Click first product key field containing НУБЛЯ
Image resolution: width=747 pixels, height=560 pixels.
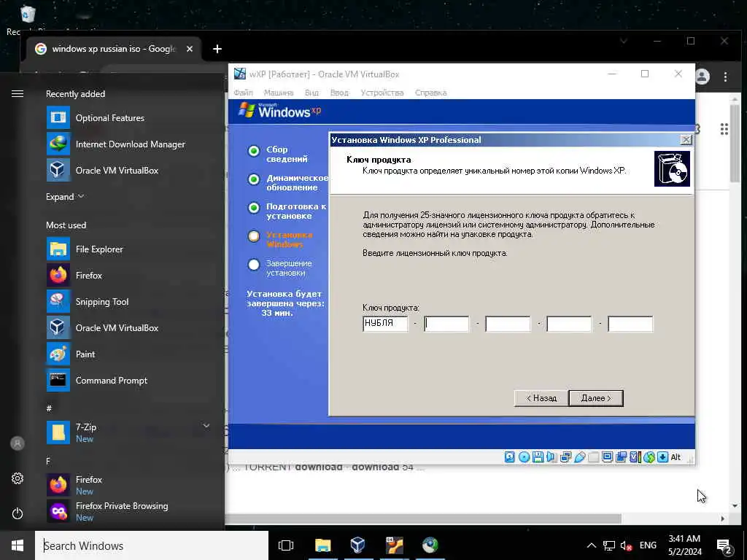click(x=385, y=323)
